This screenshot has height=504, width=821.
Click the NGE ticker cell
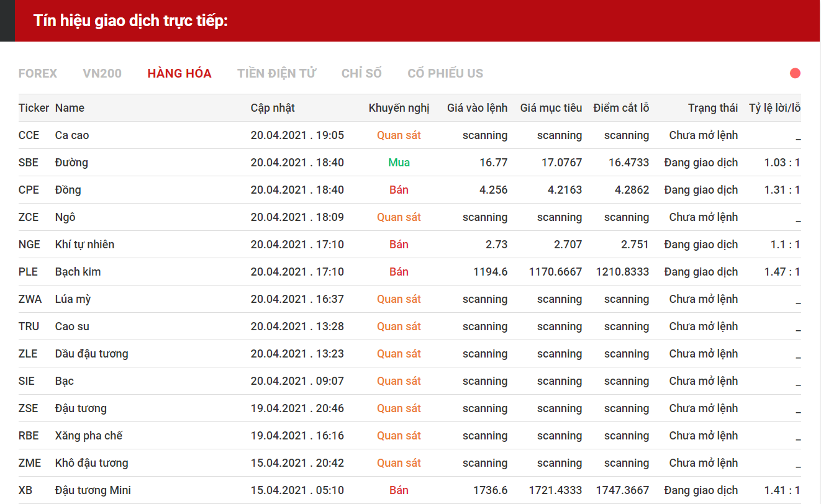pyautogui.click(x=29, y=245)
